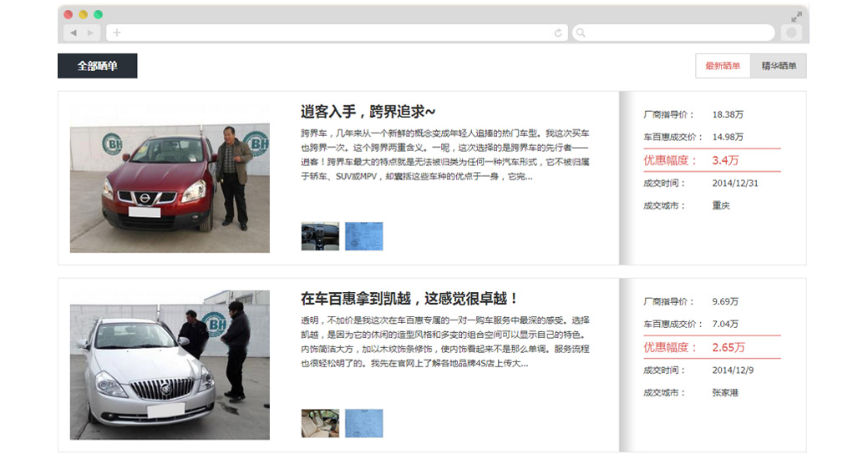Add new tab with plus icon
The width and height of the screenshot is (868, 459).
(x=117, y=33)
